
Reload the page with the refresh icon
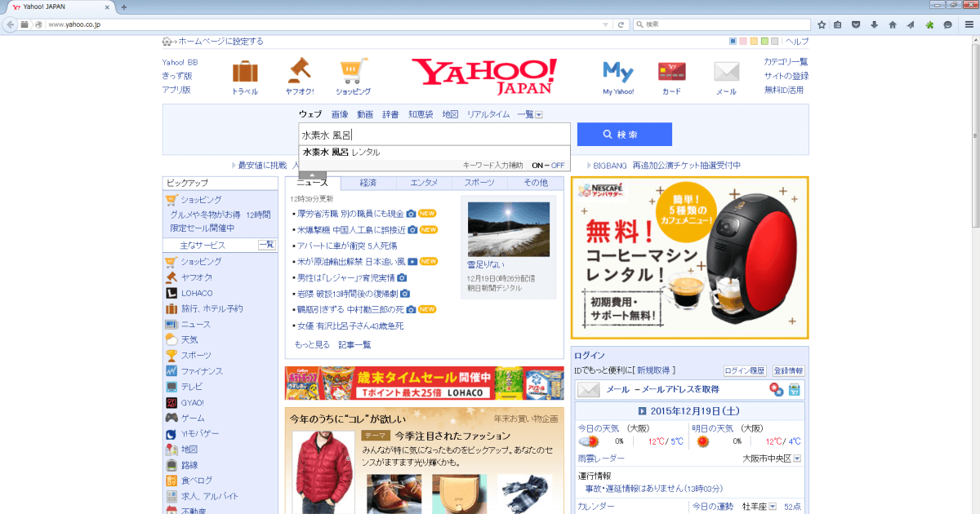pyautogui.click(x=621, y=24)
